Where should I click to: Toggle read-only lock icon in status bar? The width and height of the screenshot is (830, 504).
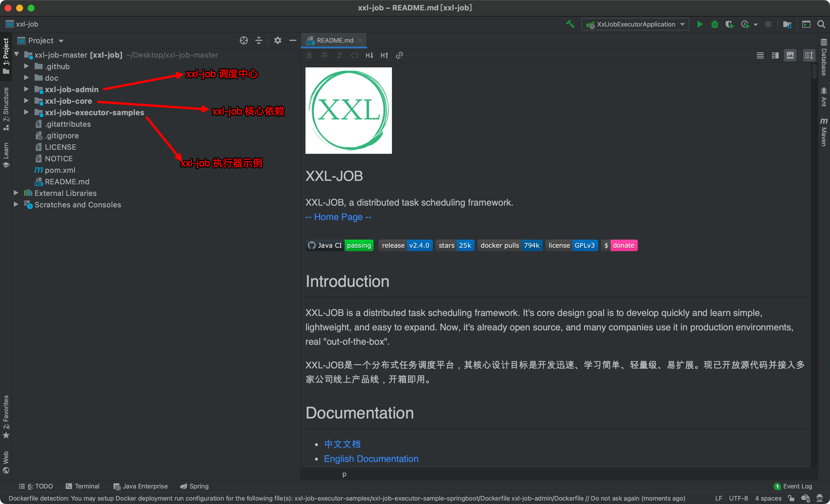[791, 498]
